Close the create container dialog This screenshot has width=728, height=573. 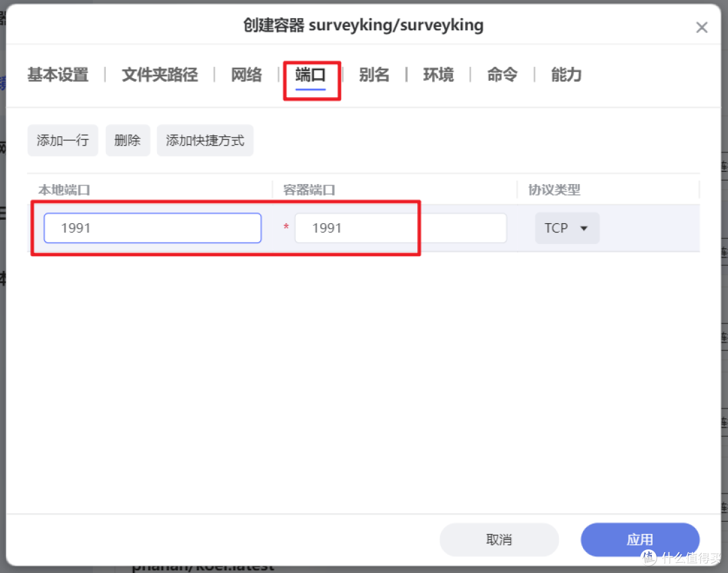pyautogui.click(x=702, y=27)
